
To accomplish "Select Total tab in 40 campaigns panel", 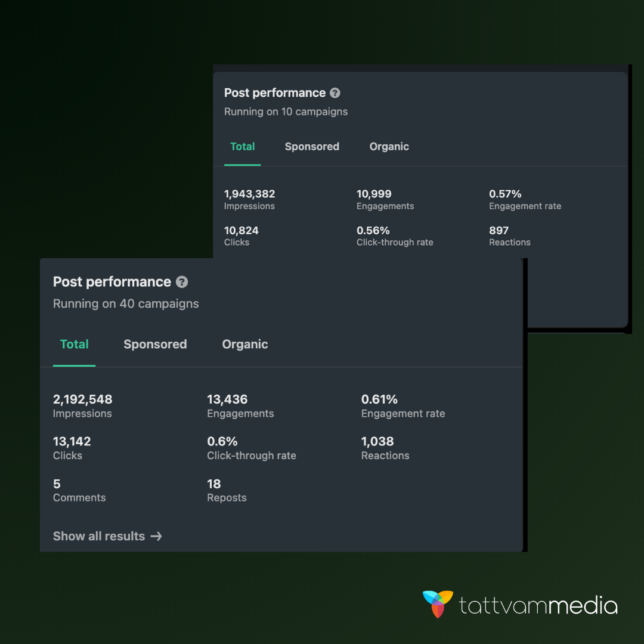I will [x=75, y=344].
